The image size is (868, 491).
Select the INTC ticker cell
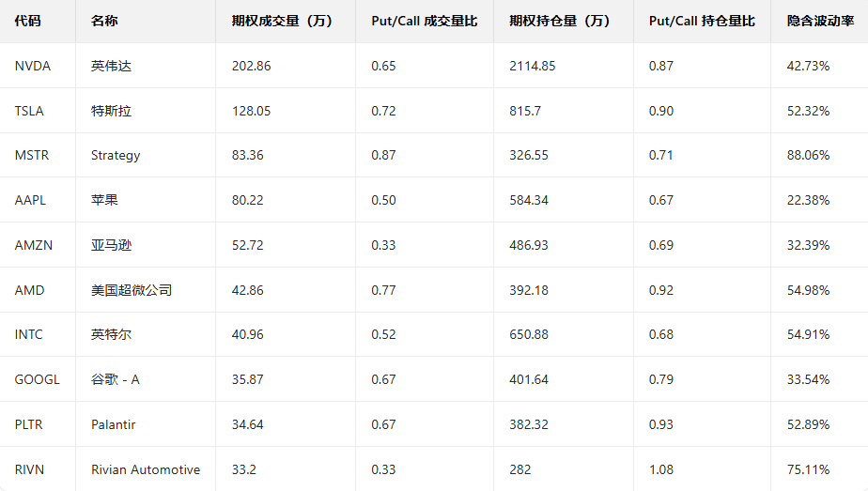point(29,334)
